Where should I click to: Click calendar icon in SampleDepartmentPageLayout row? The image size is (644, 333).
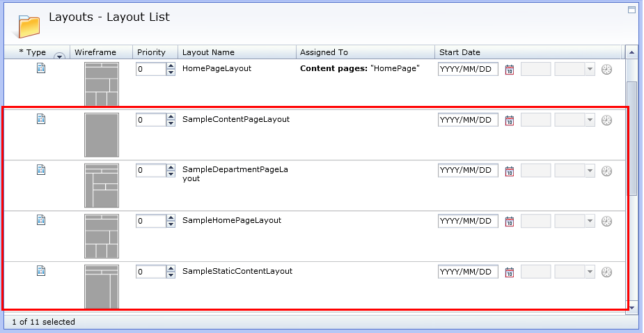coord(510,171)
